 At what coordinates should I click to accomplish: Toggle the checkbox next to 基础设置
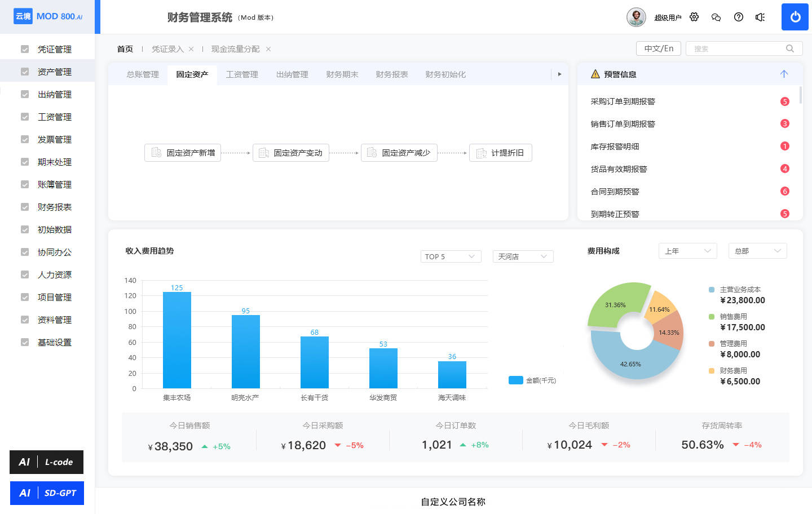(24, 342)
